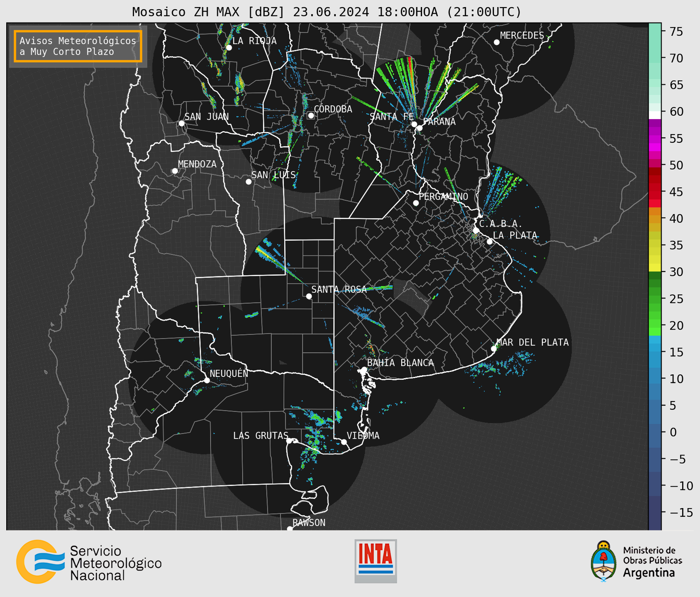Click the MAR DEL PLATA city marker dot
The image size is (700, 597).
(494, 349)
